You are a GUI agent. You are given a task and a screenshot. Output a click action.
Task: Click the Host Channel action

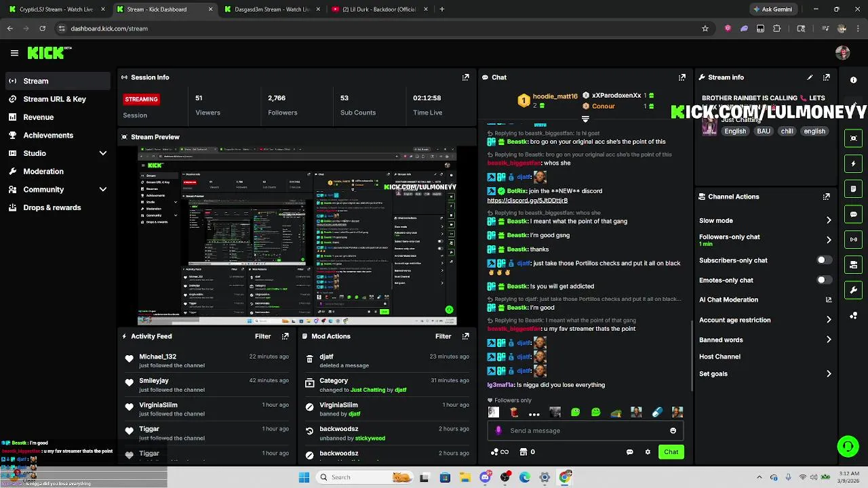tap(719, 357)
